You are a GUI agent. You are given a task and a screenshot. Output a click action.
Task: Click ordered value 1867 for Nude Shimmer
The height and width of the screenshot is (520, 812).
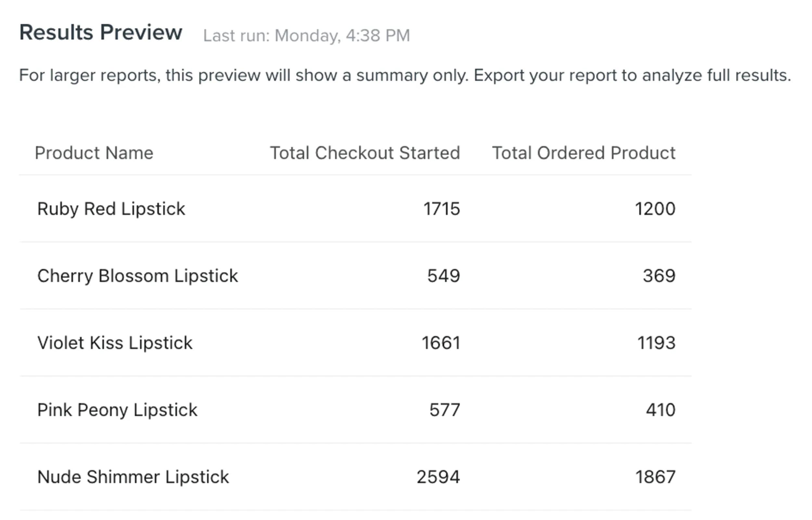click(655, 477)
